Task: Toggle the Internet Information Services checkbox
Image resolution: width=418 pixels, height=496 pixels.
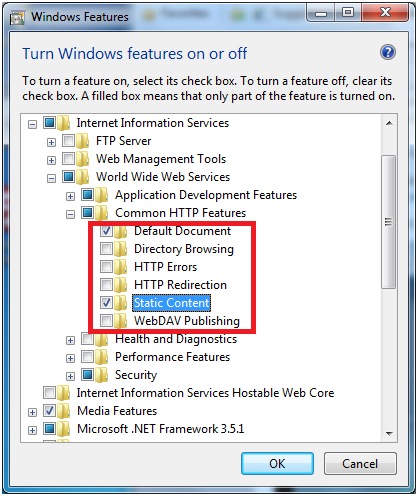Action: tap(49, 123)
